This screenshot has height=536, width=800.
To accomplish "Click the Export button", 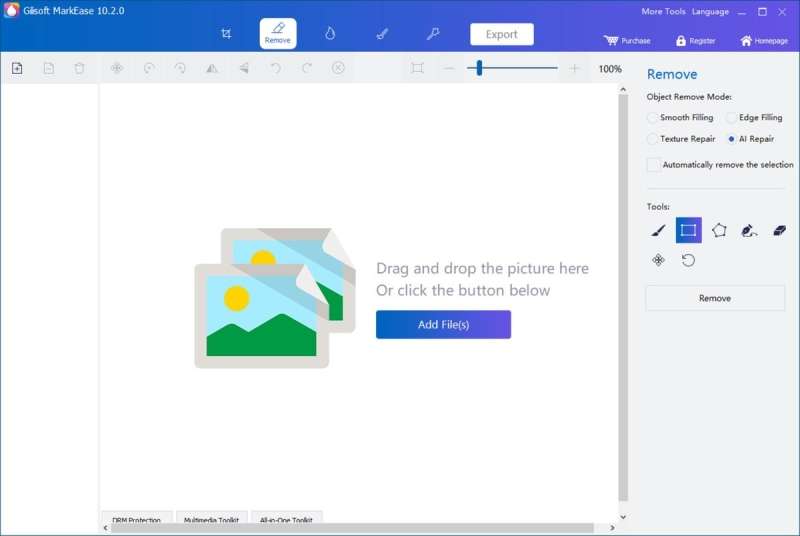I will 502,34.
